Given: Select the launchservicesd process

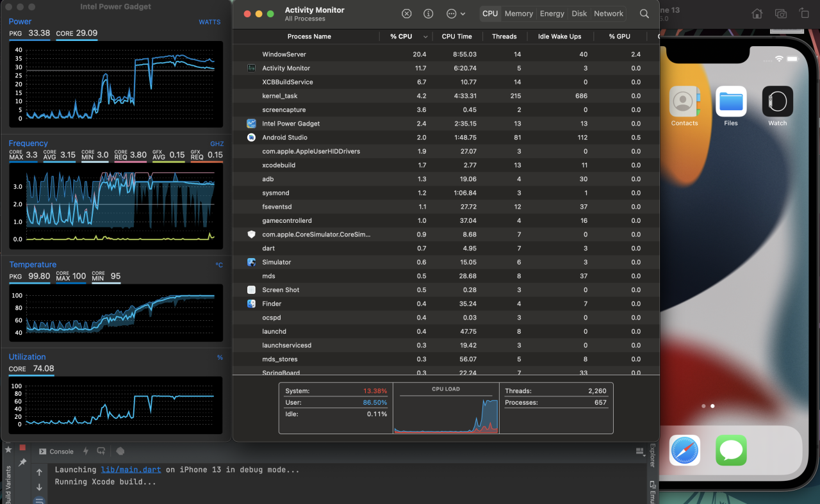Looking at the screenshot, I should pyautogui.click(x=446, y=345).
